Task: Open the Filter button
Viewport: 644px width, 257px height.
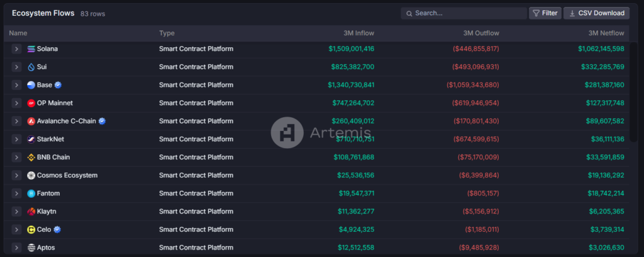Action: coord(545,13)
